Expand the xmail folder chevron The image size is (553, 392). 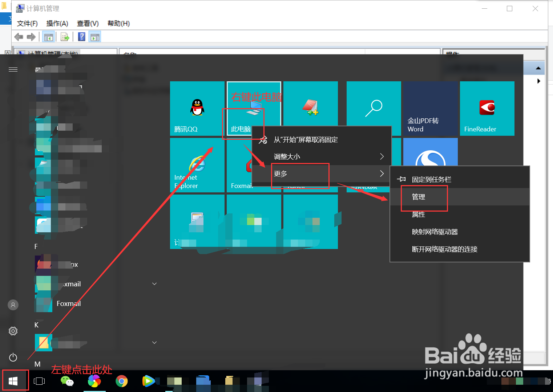pos(154,284)
